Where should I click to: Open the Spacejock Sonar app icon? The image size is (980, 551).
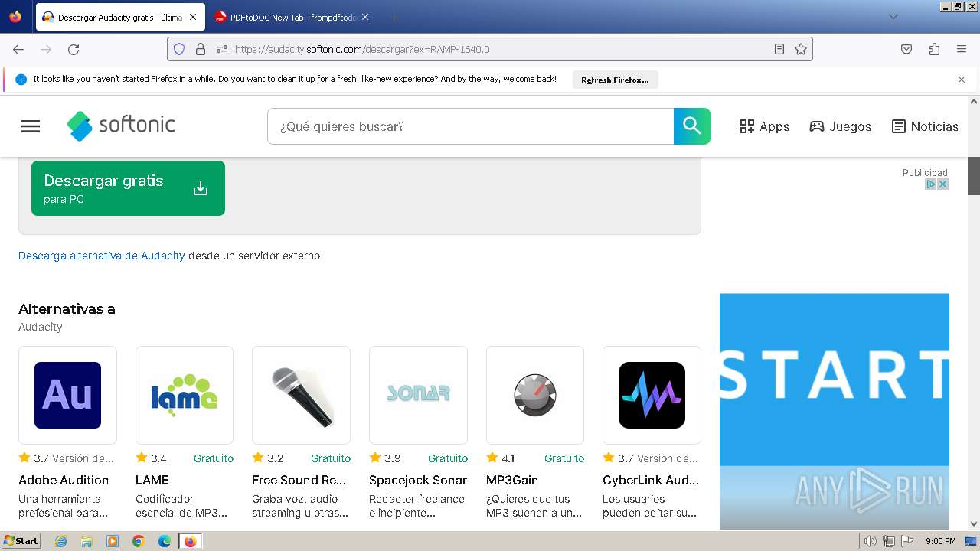(x=418, y=395)
